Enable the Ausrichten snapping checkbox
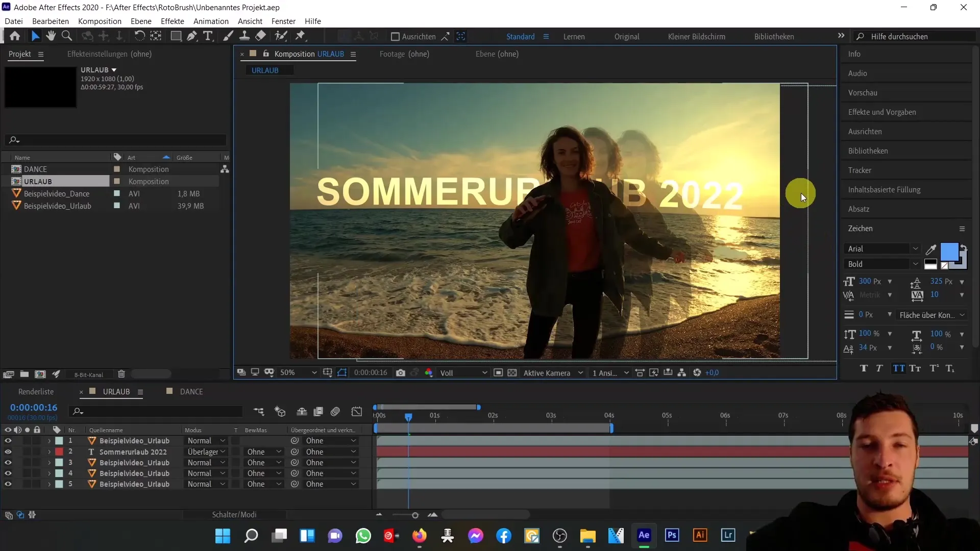This screenshot has width=980, height=551. tap(395, 37)
